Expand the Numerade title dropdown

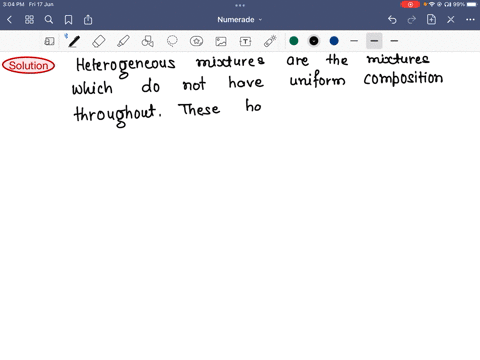coord(240,20)
